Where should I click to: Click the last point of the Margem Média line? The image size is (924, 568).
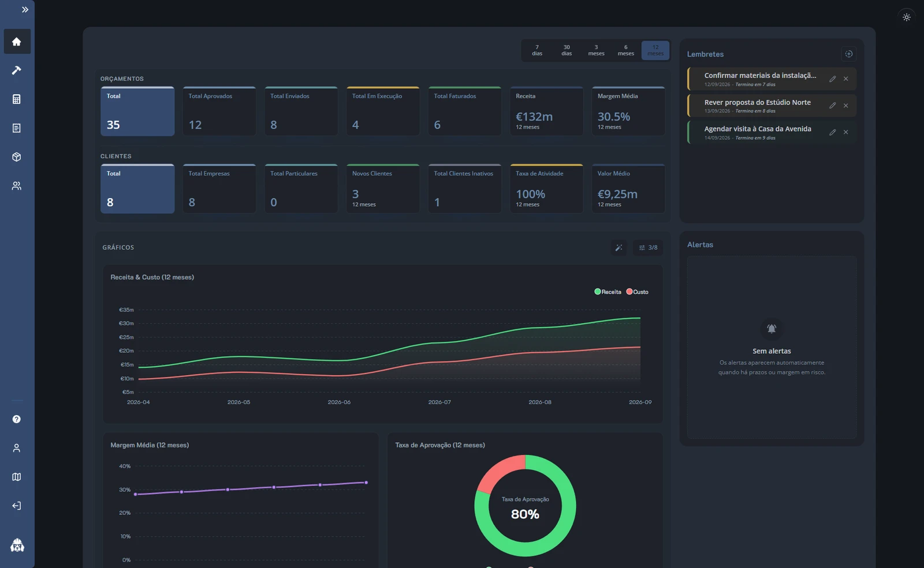(366, 483)
